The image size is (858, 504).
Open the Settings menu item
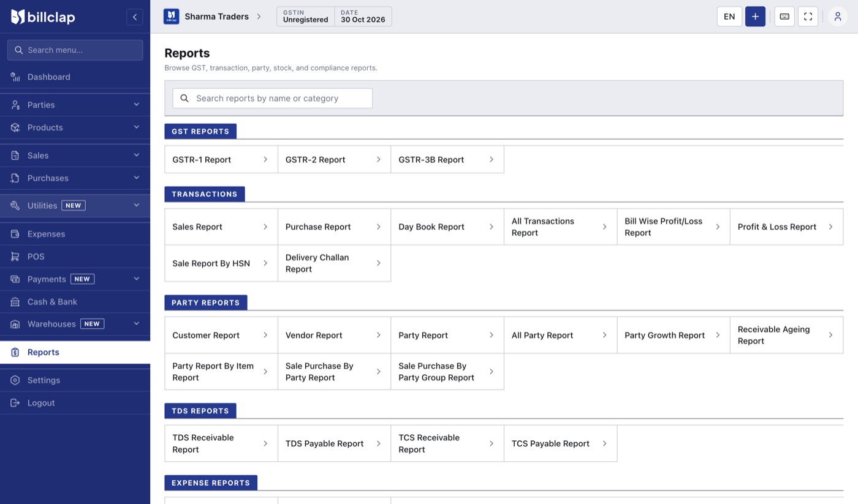[75, 380]
